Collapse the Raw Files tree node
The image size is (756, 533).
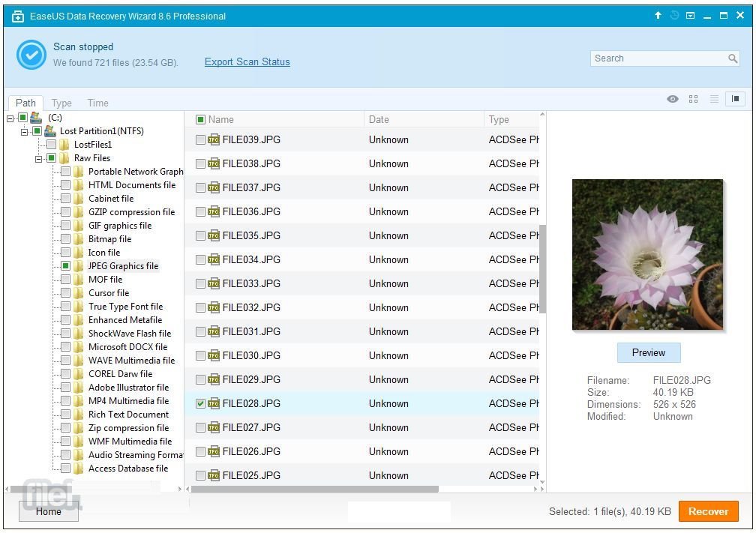point(38,158)
